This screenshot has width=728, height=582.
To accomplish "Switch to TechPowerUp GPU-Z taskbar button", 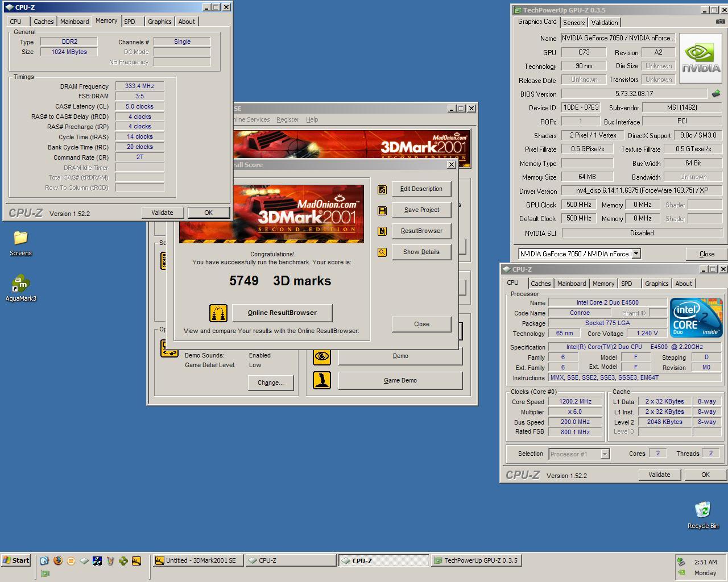I will pos(477,560).
